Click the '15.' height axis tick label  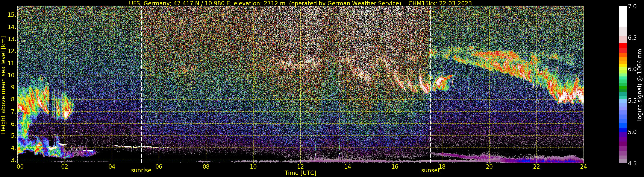pyautogui.click(x=12, y=15)
